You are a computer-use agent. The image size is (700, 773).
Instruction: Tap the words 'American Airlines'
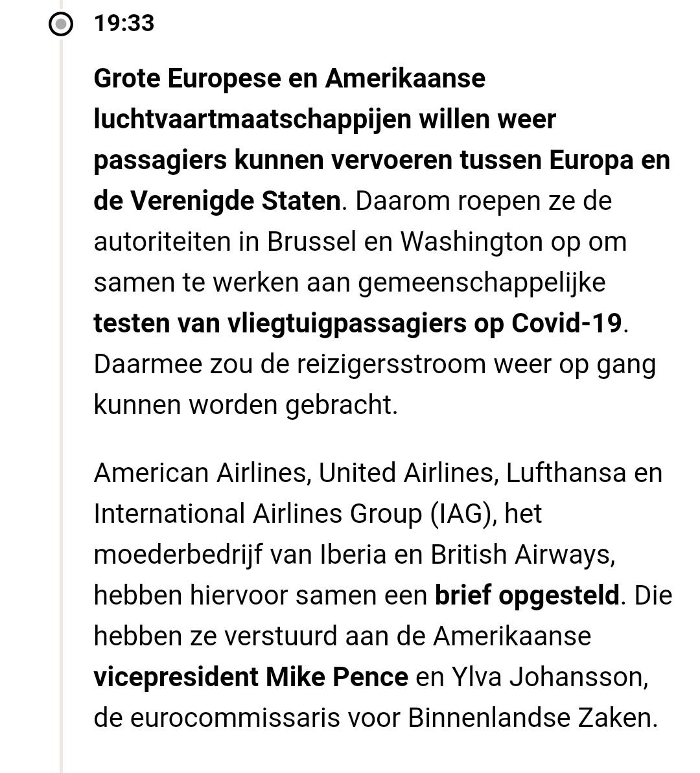coord(200,473)
